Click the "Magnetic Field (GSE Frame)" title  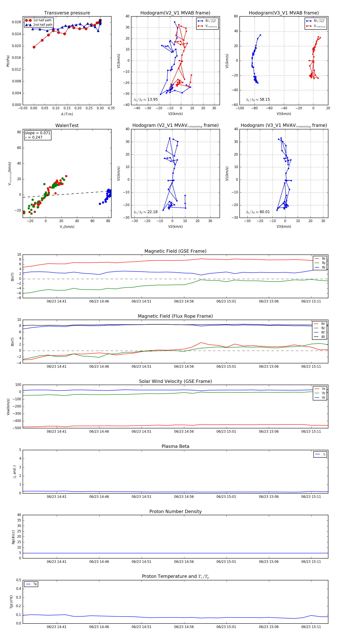pos(175,251)
